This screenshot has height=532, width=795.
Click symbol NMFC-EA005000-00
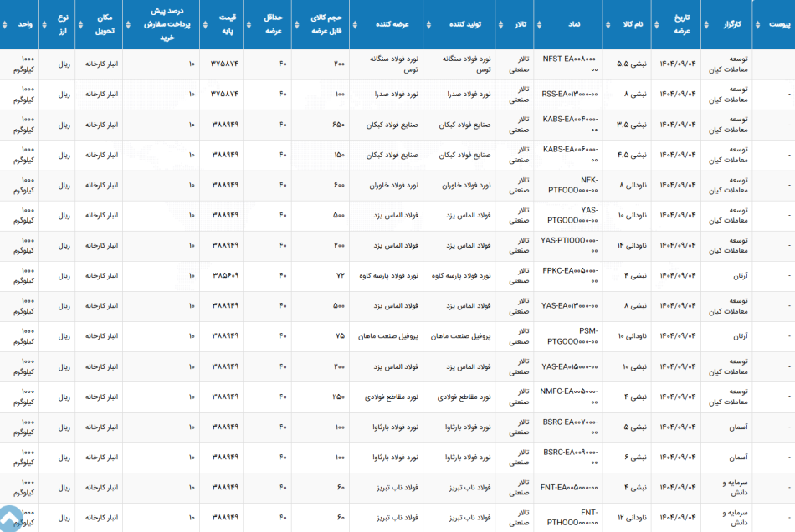[569, 396]
